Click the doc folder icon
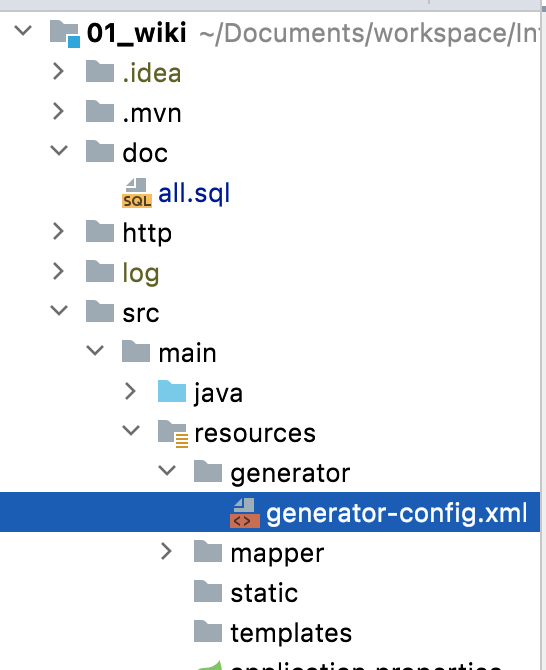The width and height of the screenshot is (546, 670). click(x=100, y=151)
